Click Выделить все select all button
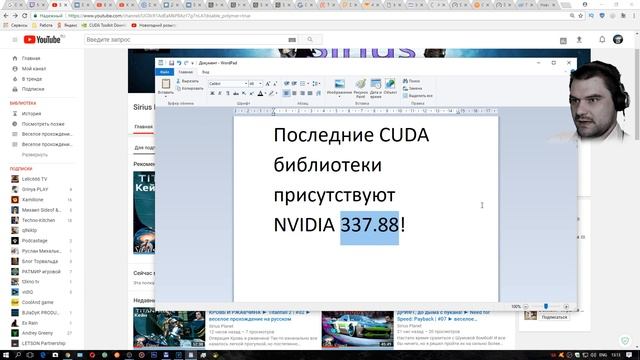The height and width of the screenshot is (360, 640). pos(418,96)
